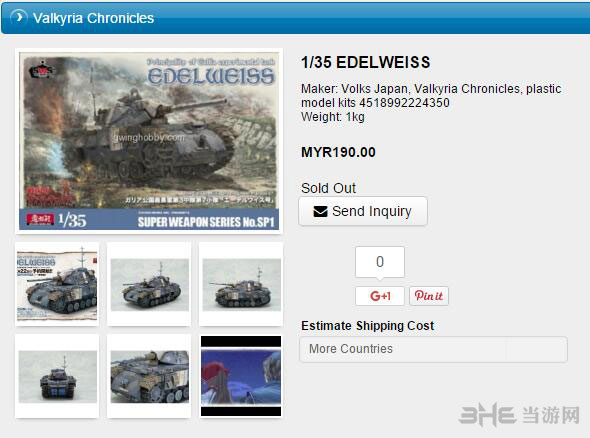This screenshot has width=590, height=438.
Task: Pin the product with Pin it button
Action: click(429, 296)
